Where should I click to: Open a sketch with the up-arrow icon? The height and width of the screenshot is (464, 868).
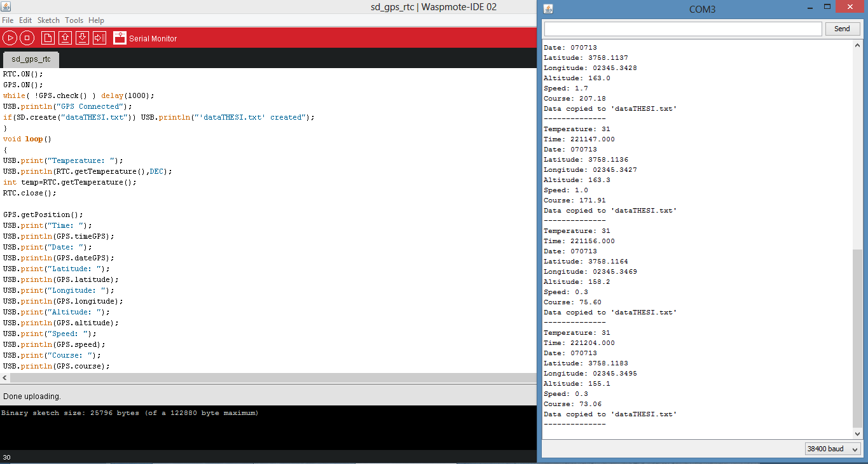(65, 38)
